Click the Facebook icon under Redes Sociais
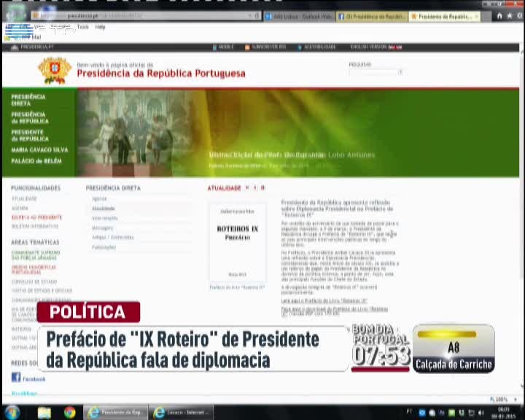 pos(16,378)
